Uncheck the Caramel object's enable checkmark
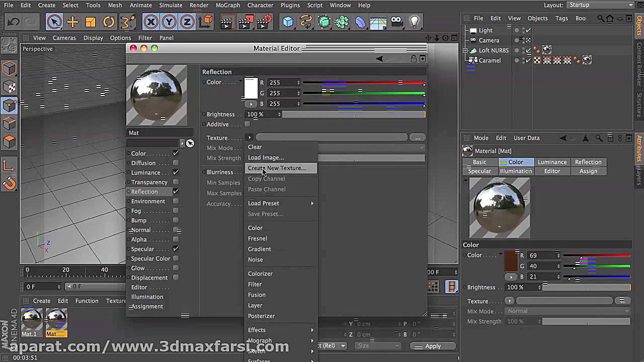The width and height of the screenshot is (644, 362). [x=528, y=60]
